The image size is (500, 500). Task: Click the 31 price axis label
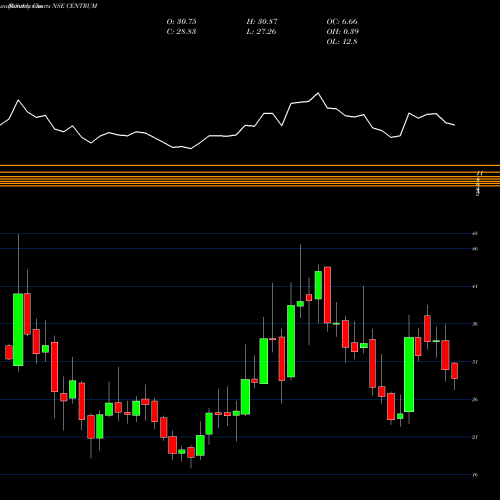click(x=475, y=362)
